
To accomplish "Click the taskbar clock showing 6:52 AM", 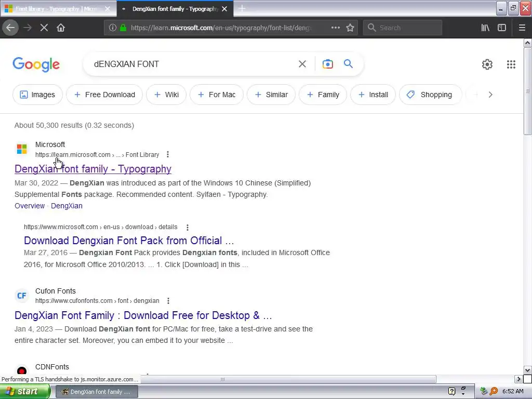I will point(513,391).
